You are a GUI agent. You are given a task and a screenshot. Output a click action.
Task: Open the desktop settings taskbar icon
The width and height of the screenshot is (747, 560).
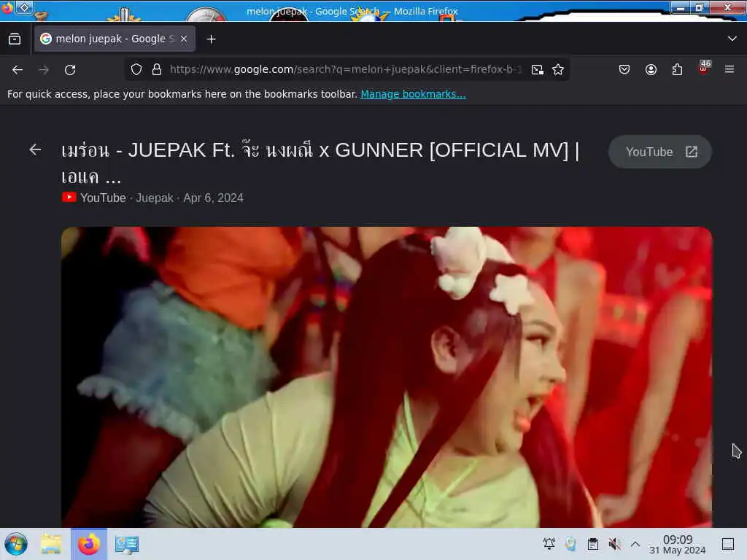click(x=127, y=544)
